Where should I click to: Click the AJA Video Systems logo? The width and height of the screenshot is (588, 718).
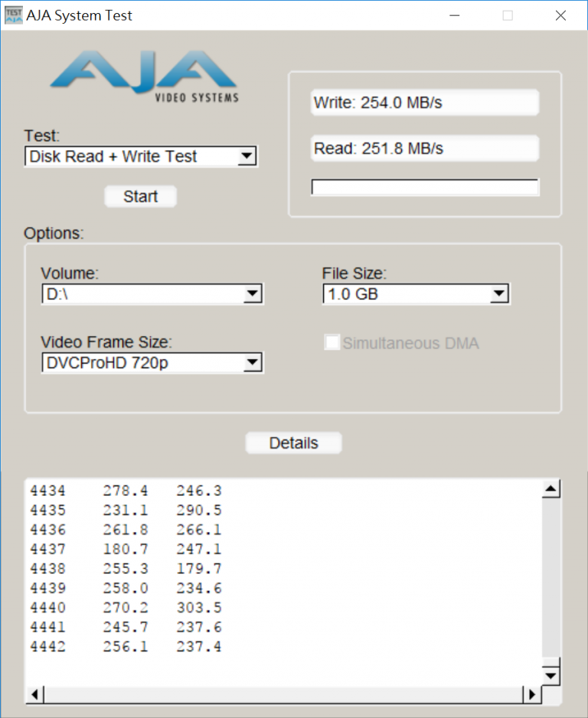pyautogui.click(x=144, y=76)
